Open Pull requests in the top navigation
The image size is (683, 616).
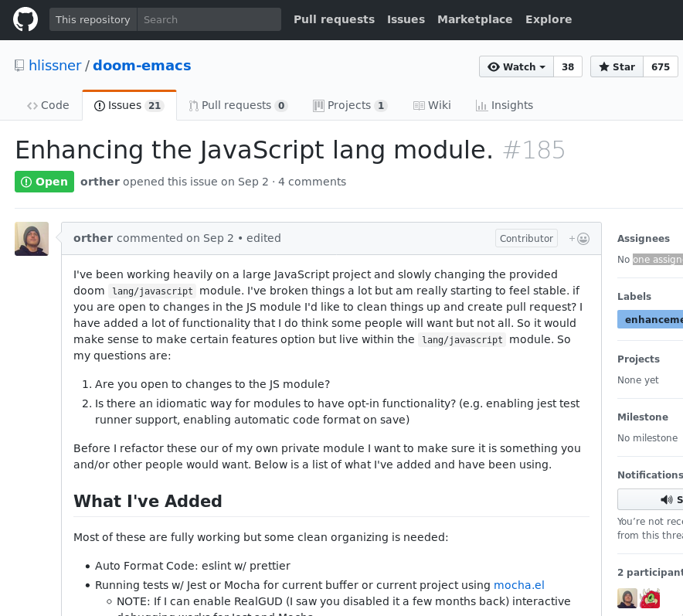(334, 19)
